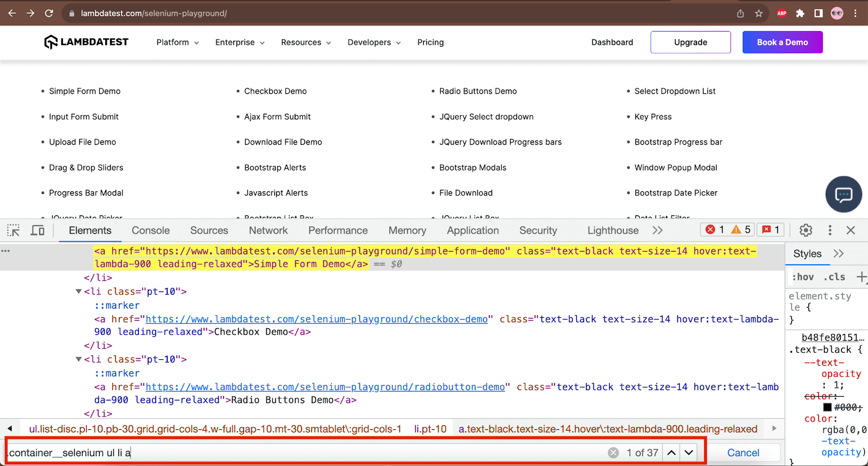This screenshot has width=868, height=466.
Task: Open the profile avatar in Chrome toolbar
Action: 837,14
